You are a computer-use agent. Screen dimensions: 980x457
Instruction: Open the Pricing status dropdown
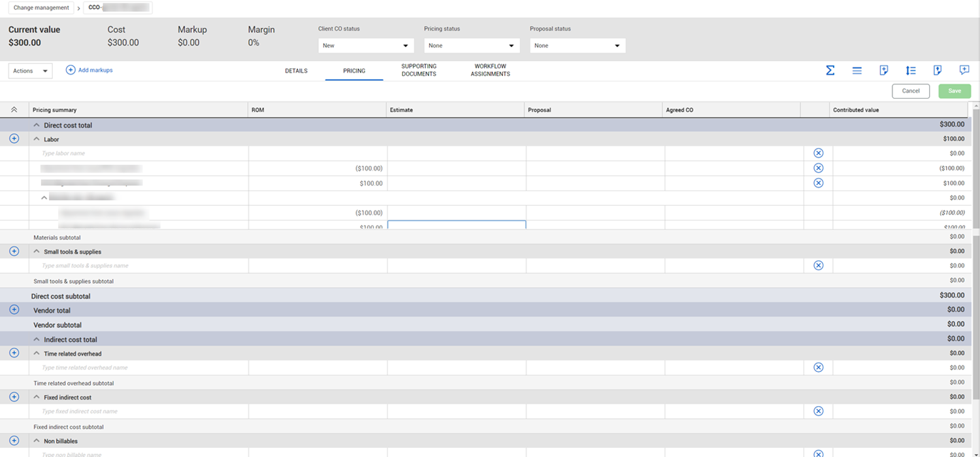(472, 46)
